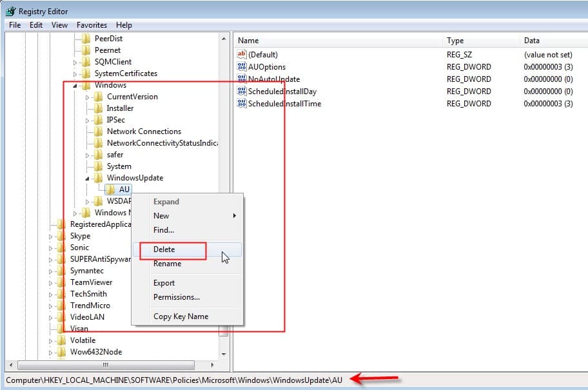Image resolution: width=588 pixels, height=390 pixels.
Task: Select the ScheduledInstallDay value icon
Action: coord(242,91)
